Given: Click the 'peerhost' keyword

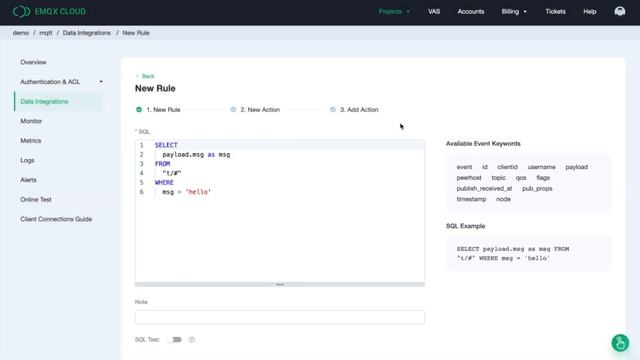Looking at the screenshot, I should click(469, 178).
